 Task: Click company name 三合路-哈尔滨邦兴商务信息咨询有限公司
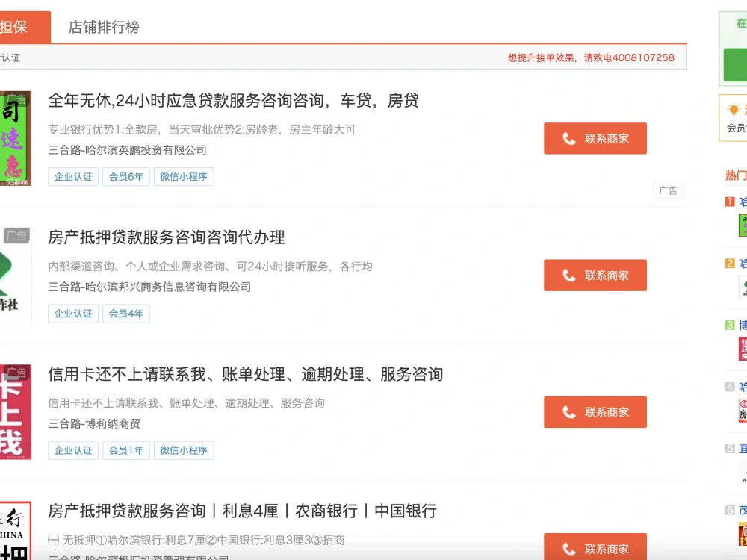coord(149,287)
